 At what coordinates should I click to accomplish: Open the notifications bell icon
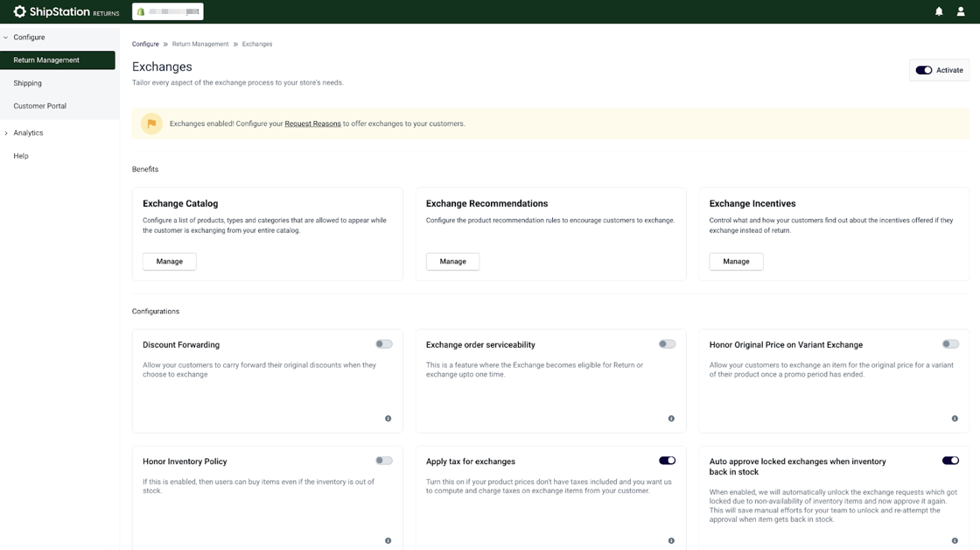click(937, 11)
